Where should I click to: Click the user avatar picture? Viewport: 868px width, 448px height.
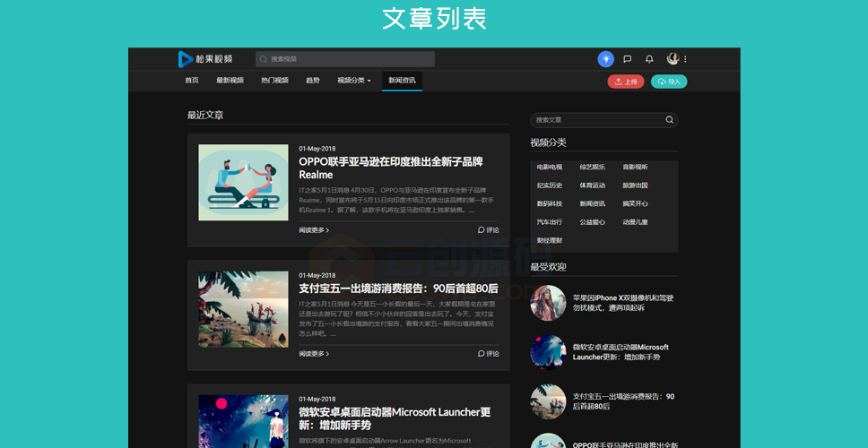point(673,58)
